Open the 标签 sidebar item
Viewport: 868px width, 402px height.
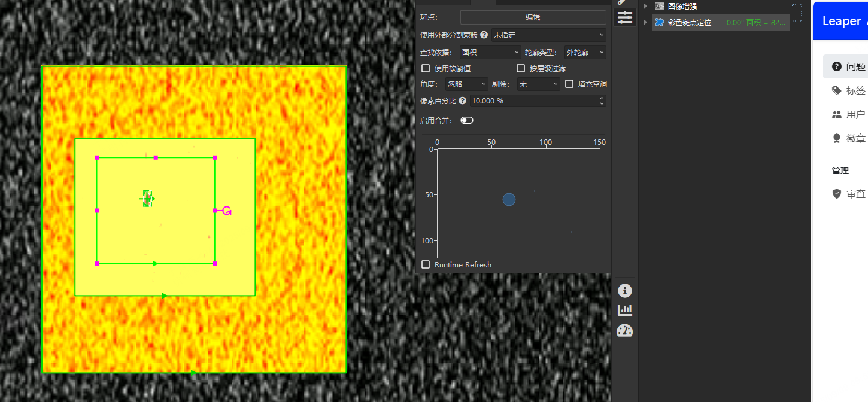[x=849, y=90]
